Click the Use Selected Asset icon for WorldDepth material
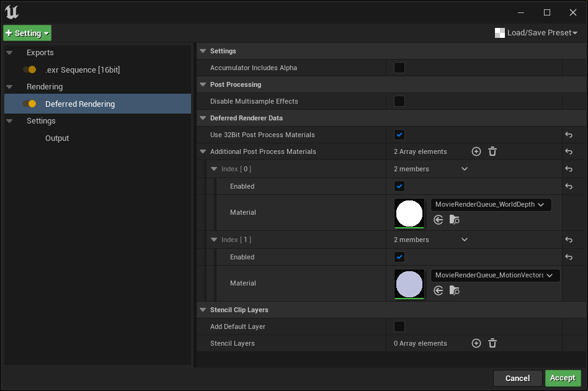Viewport: 588px width, 391px height. [x=438, y=220]
